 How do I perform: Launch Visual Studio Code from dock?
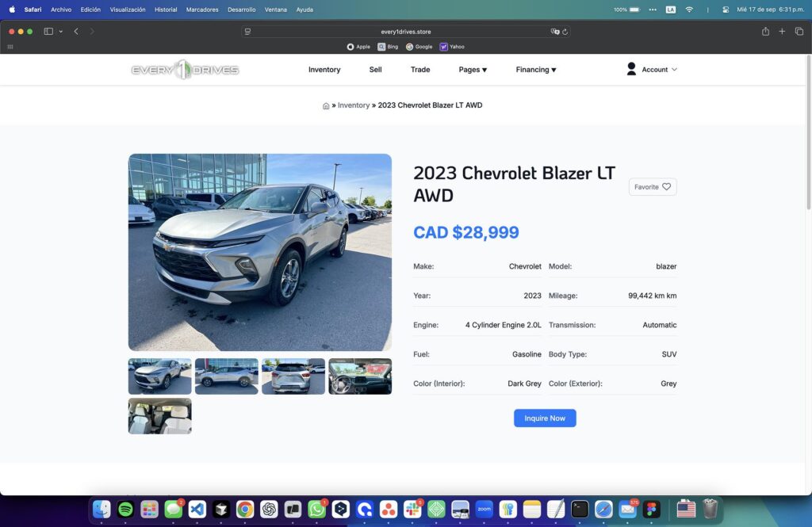(197, 510)
